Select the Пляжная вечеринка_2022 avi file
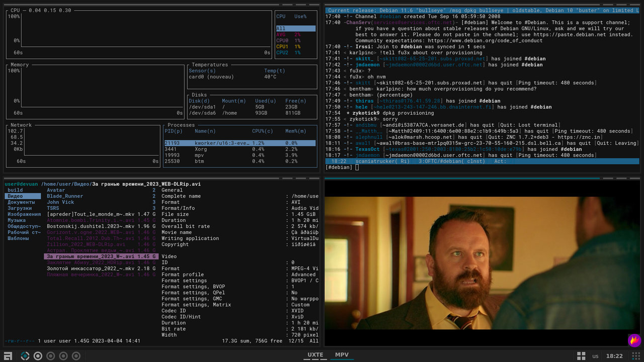 click(101, 275)
